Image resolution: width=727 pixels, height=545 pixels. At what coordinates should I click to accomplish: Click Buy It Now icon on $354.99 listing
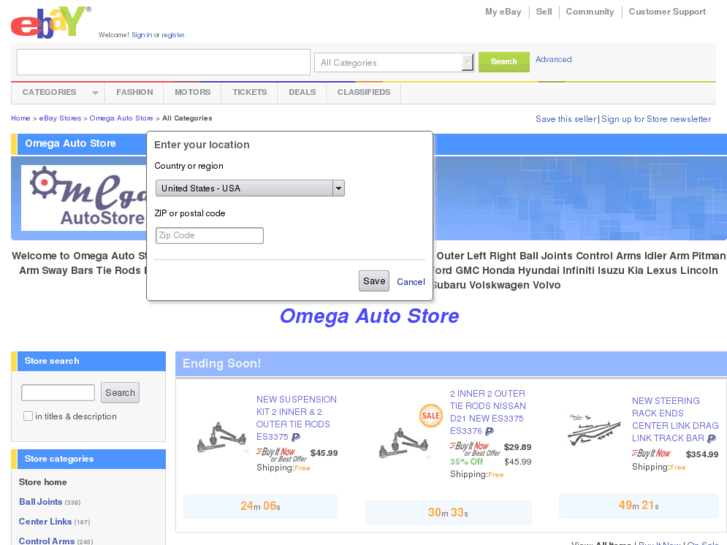[651, 453]
